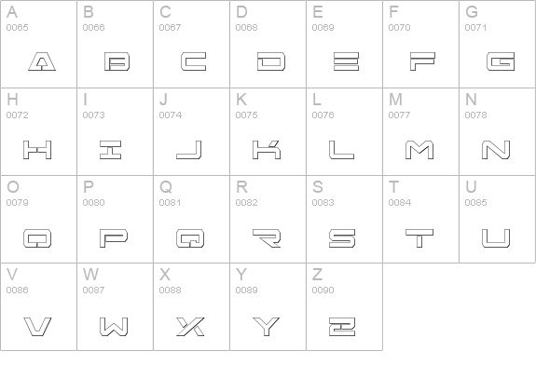Select the outlined D character

271,61
